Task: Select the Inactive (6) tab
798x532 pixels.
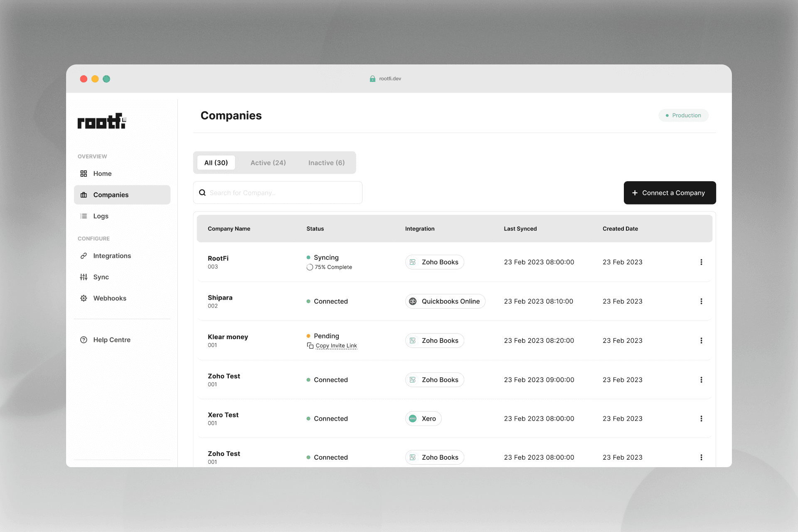Action: [x=326, y=163]
